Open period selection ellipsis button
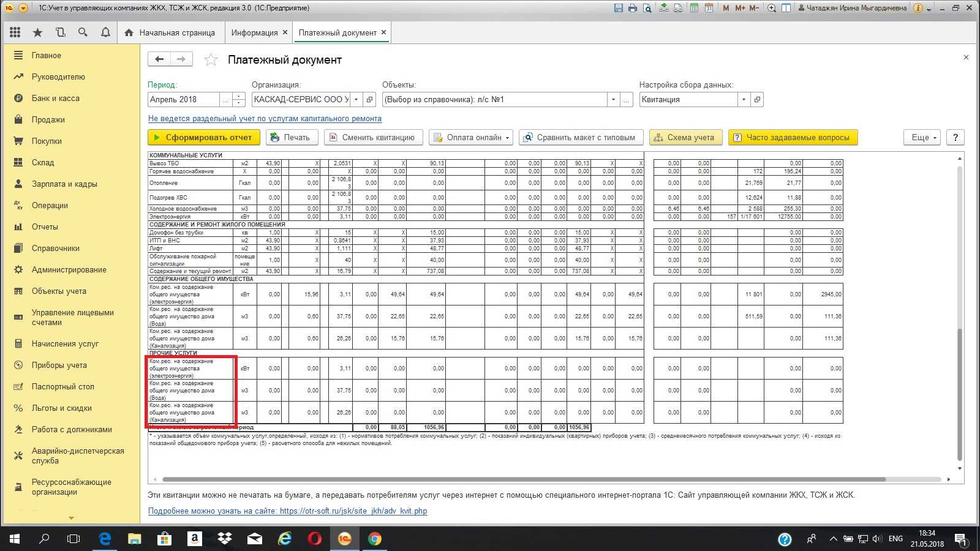This screenshot has width=980, height=551. [x=225, y=99]
